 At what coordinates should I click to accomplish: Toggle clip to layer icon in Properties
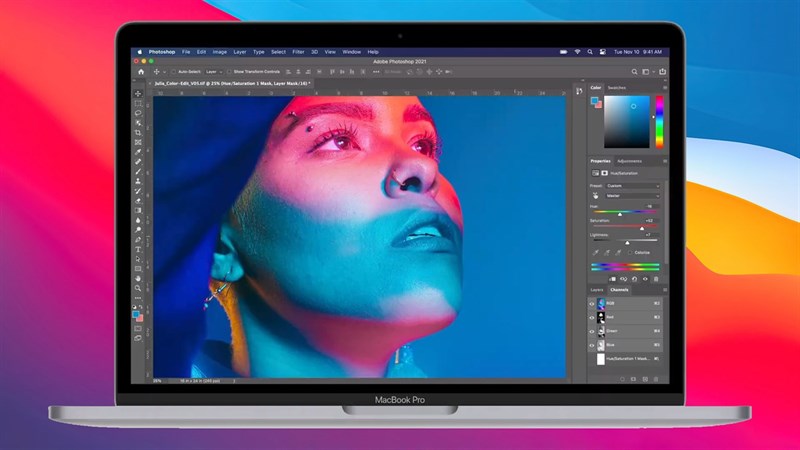pyautogui.click(x=612, y=279)
